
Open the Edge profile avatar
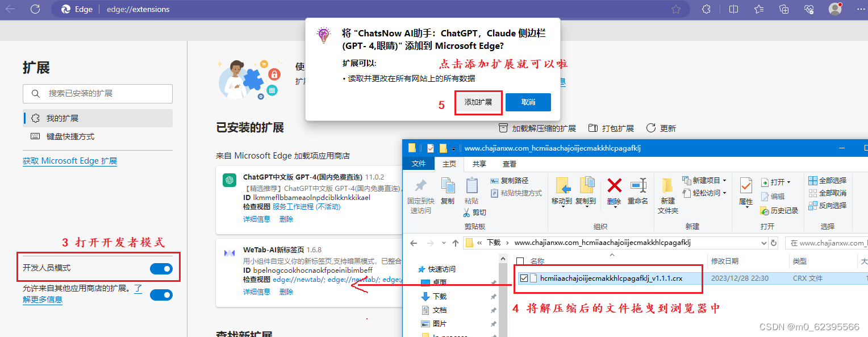click(x=835, y=9)
